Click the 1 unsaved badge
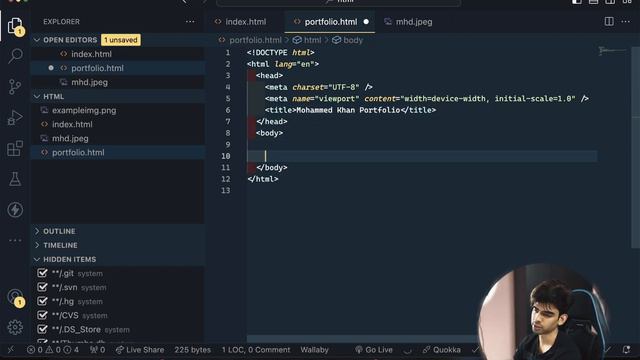The image size is (640, 360). [x=121, y=40]
